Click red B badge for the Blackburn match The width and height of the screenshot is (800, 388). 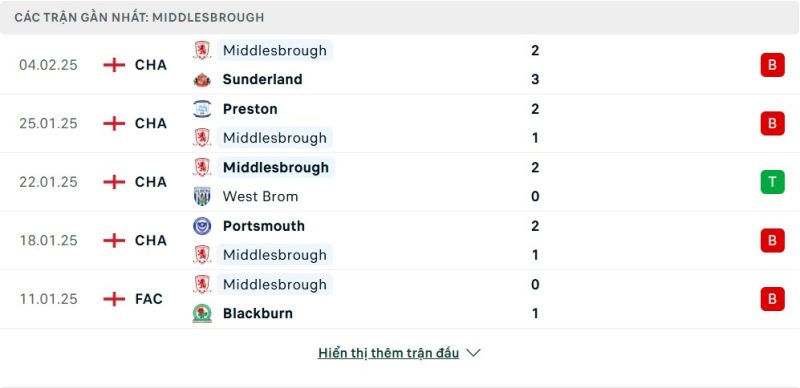[x=772, y=299]
